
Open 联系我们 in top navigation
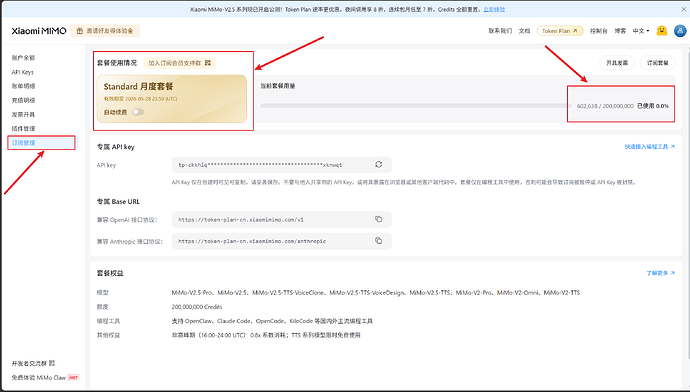(500, 31)
